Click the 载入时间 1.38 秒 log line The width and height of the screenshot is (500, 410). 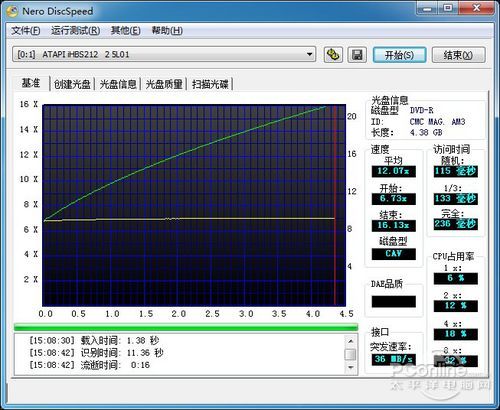(x=94, y=341)
